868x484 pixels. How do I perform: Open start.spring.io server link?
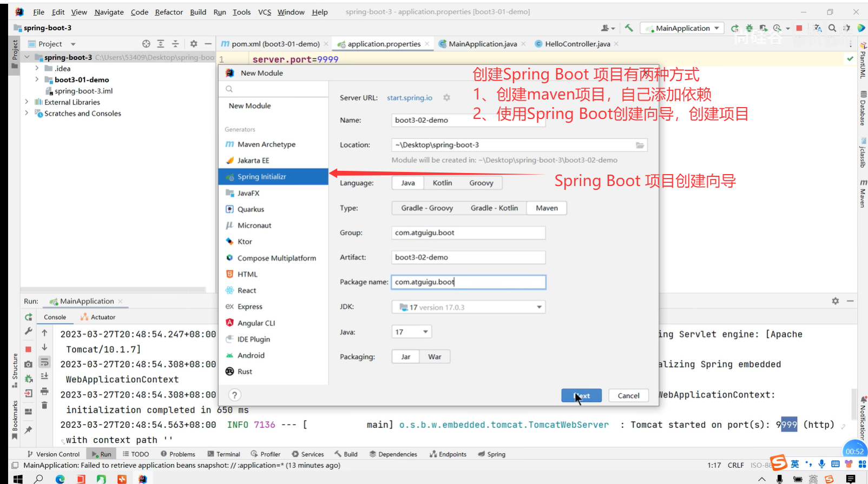[x=410, y=98]
